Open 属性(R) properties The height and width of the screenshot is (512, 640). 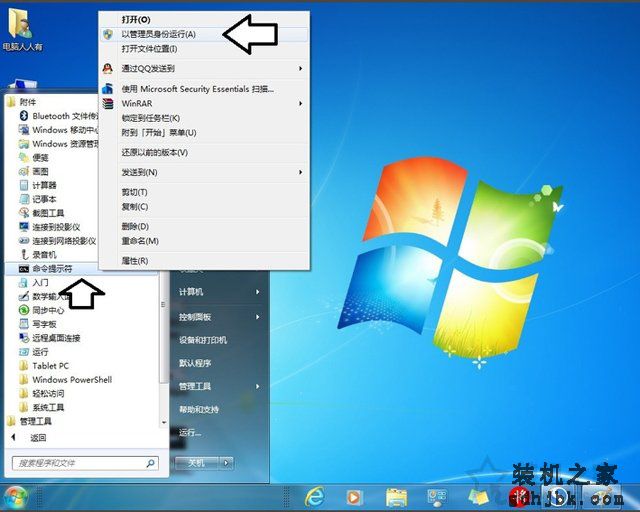click(135, 260)
